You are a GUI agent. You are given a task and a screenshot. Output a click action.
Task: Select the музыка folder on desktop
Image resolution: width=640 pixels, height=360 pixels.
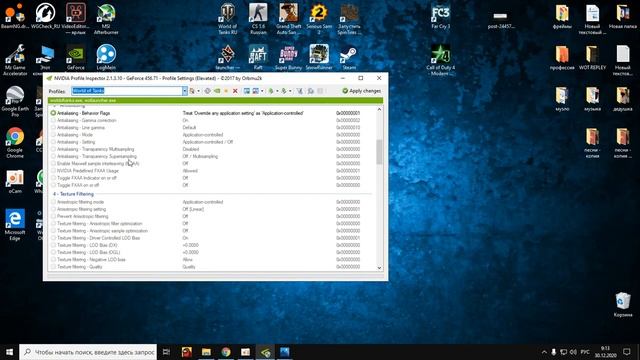click(x=592, y=99)
